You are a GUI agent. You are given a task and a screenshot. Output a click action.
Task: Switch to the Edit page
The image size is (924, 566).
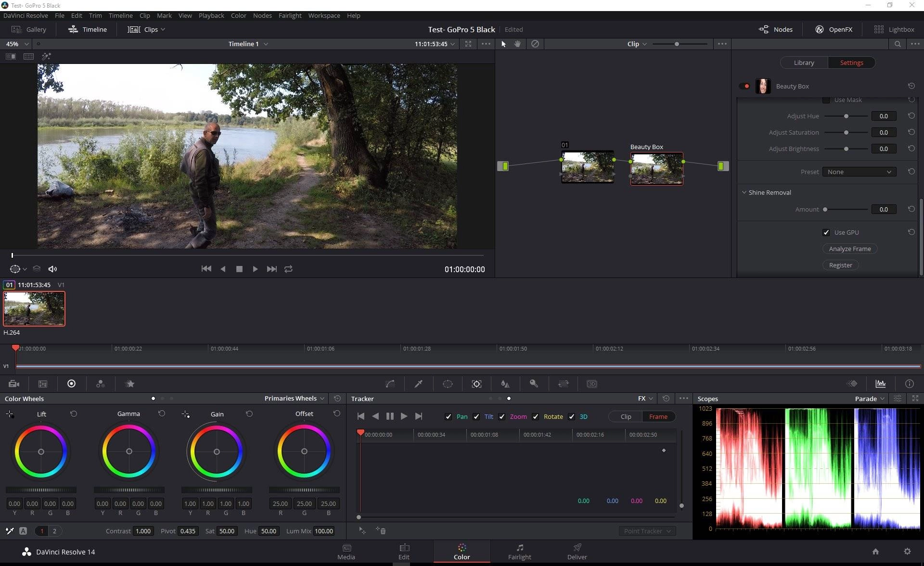coord(404,552)
